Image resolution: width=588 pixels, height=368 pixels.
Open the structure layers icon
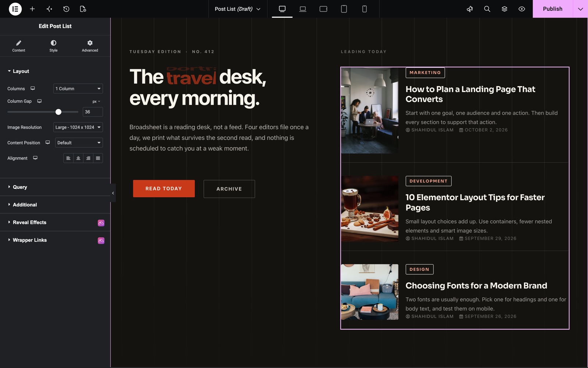(504, 9)
